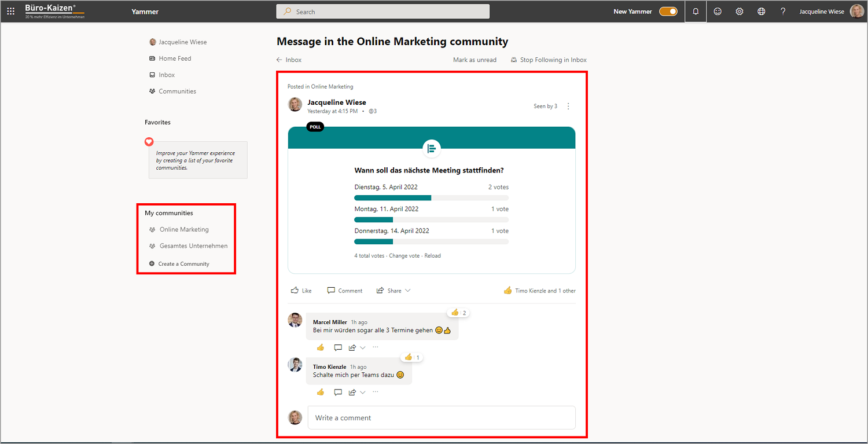The image size is (868, 444).
Task: Click the POLL badge
Action: pos(315,127)
